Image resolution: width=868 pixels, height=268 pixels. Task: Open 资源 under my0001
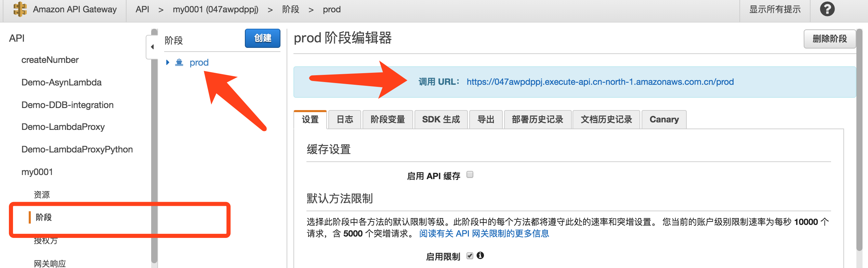[42, 195]
